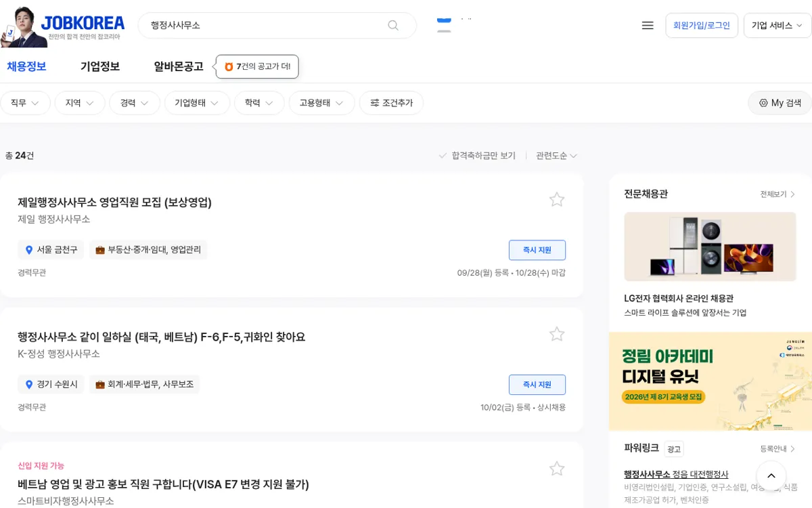The height and width of the screenshot is (508, 812).
Task: Open the 기업 서비스 dropdown
Action: pyautogui.click(x=777, y=26)
